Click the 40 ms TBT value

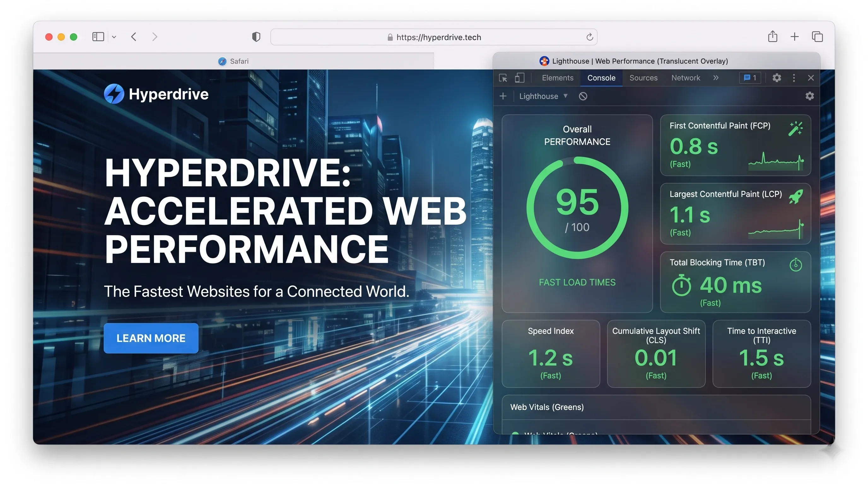tap(730, 285)
